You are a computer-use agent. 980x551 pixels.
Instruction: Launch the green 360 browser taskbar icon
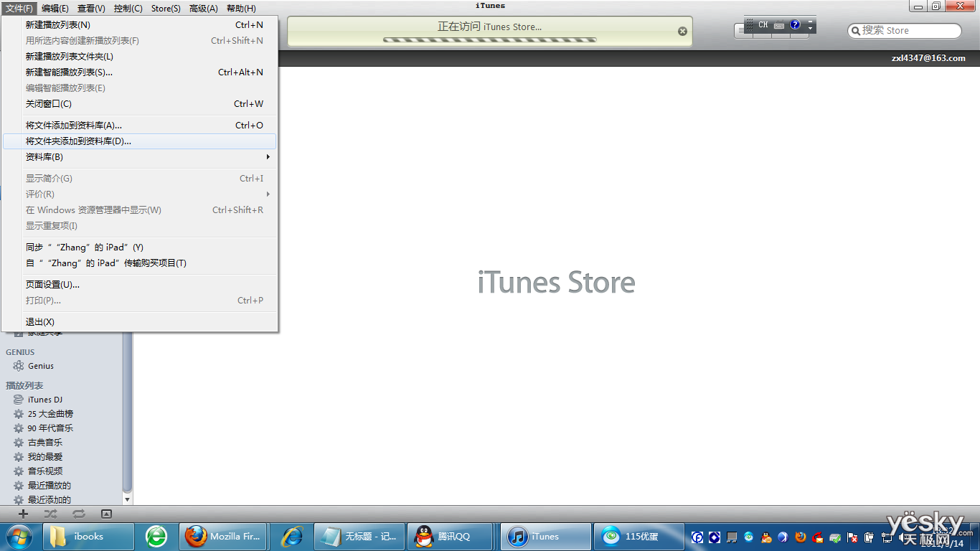(156, 536)
